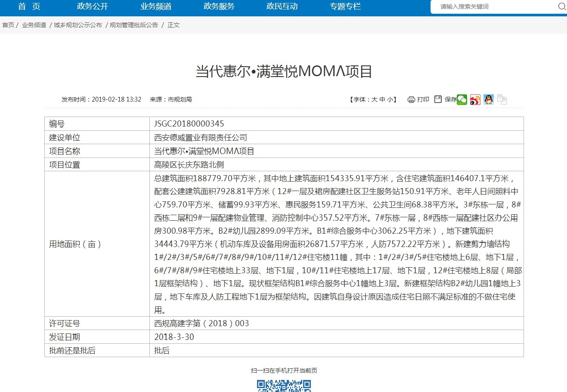
Task: Click the search keyword input field
Action: [495, 7]
